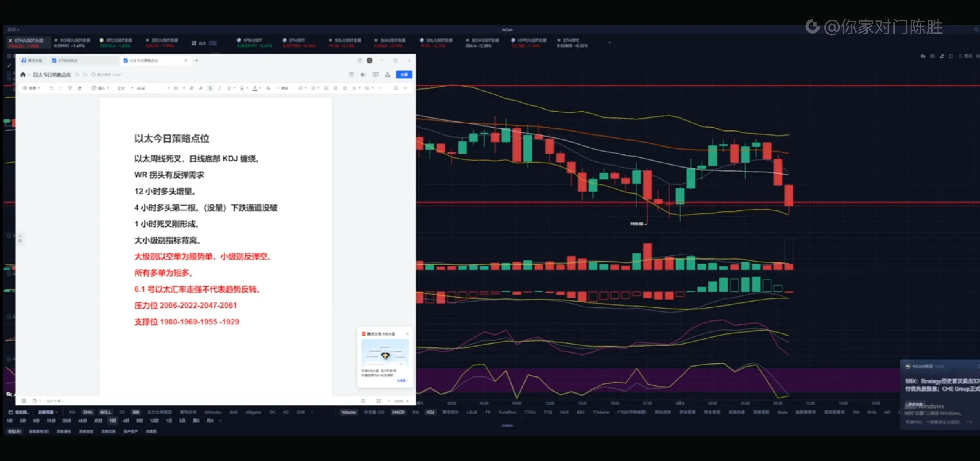Image resolution: width=980 pixels, height=461 pixels.
Task: Expand the collapsed toolbar chevron
Action: [405, 88]
